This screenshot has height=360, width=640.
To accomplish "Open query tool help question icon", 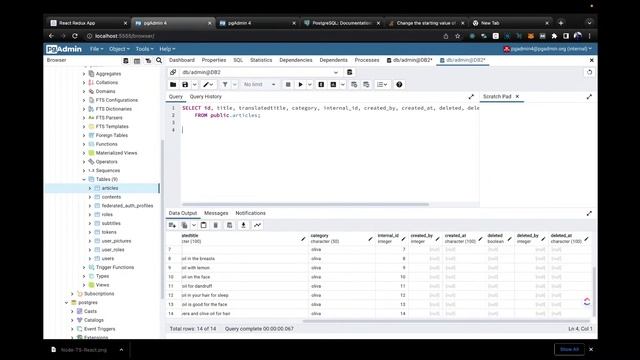I will tap(399, 84).
